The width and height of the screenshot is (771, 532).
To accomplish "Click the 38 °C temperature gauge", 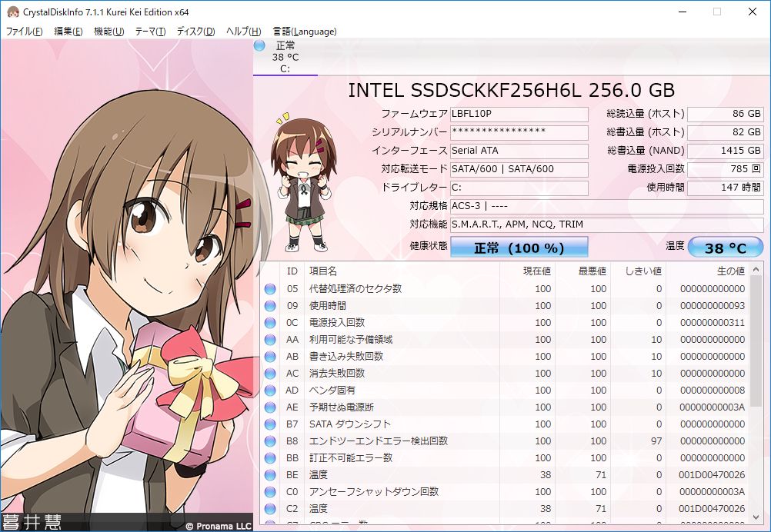I will (726, 248).
